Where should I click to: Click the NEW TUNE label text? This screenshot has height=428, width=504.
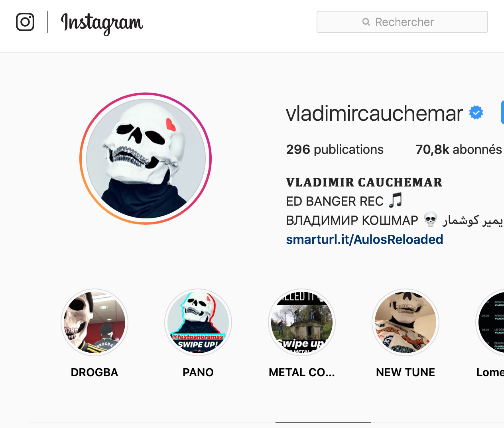pos(406,372)
